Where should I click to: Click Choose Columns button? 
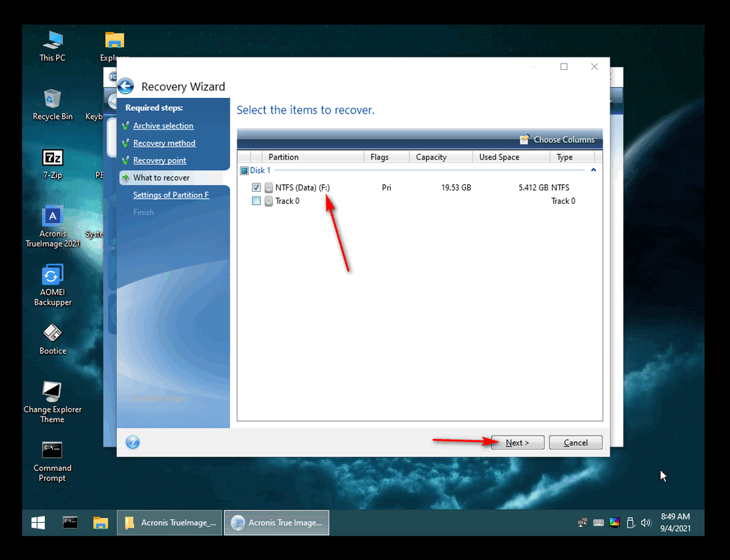[x=557, y=139]
